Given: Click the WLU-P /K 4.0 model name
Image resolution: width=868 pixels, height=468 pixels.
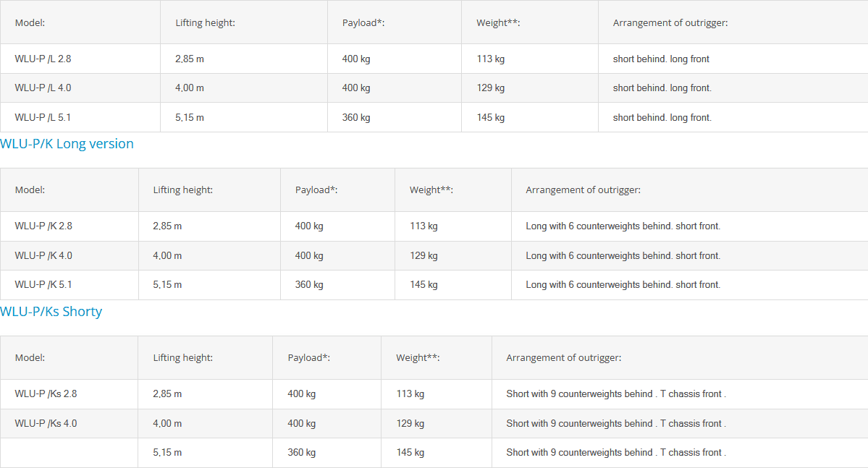Looking at the screenshot, I should tap(43, 256).
